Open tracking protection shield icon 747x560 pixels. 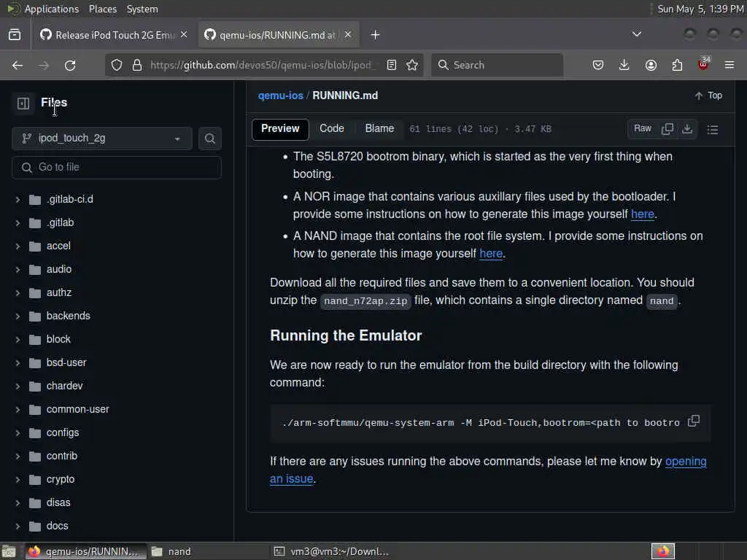117,65
